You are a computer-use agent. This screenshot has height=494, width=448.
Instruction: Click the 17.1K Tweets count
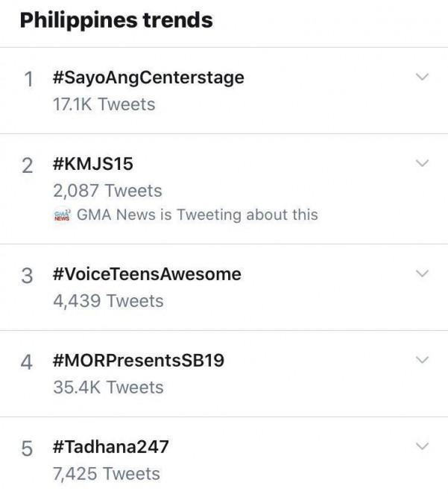[x=104, y=104]
